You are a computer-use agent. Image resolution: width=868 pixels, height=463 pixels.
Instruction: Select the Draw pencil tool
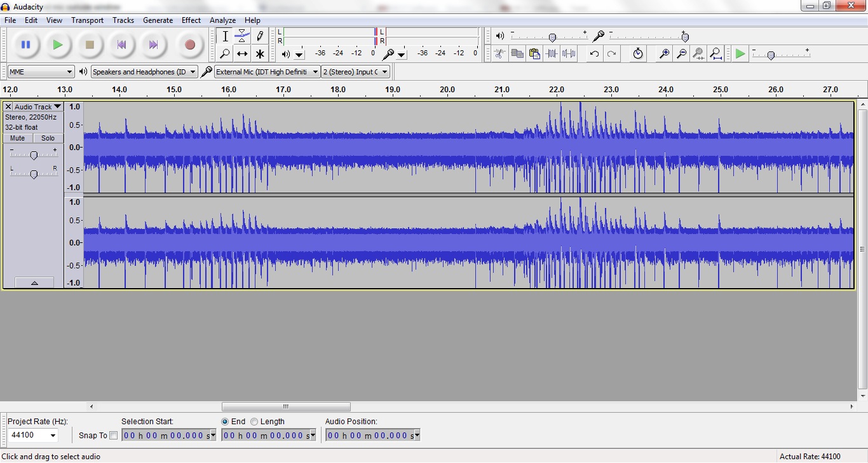coord(259,36)
